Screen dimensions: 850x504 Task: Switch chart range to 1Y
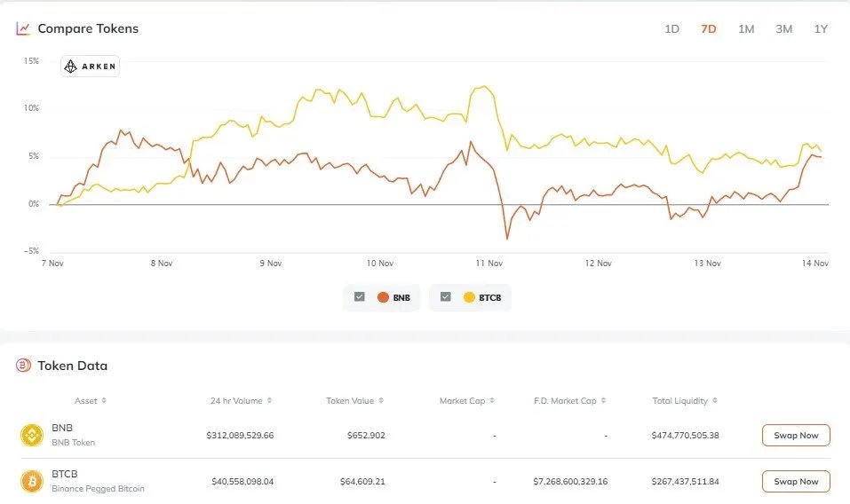[x=821, y=29]
